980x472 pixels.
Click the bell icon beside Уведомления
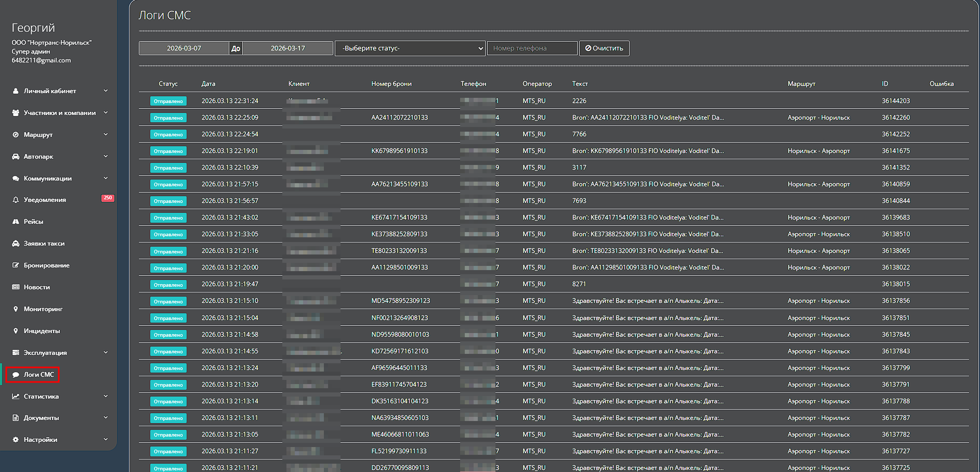point(16,200)
